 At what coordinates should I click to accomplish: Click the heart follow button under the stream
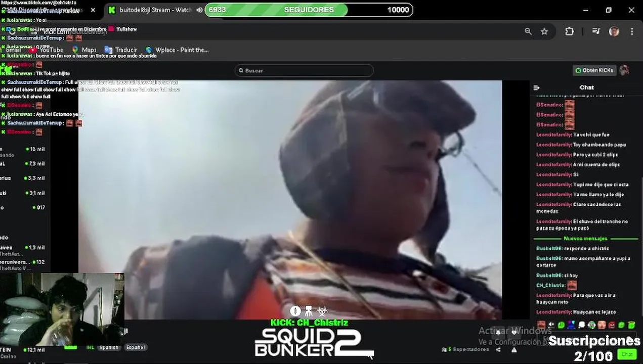point(514,332)
